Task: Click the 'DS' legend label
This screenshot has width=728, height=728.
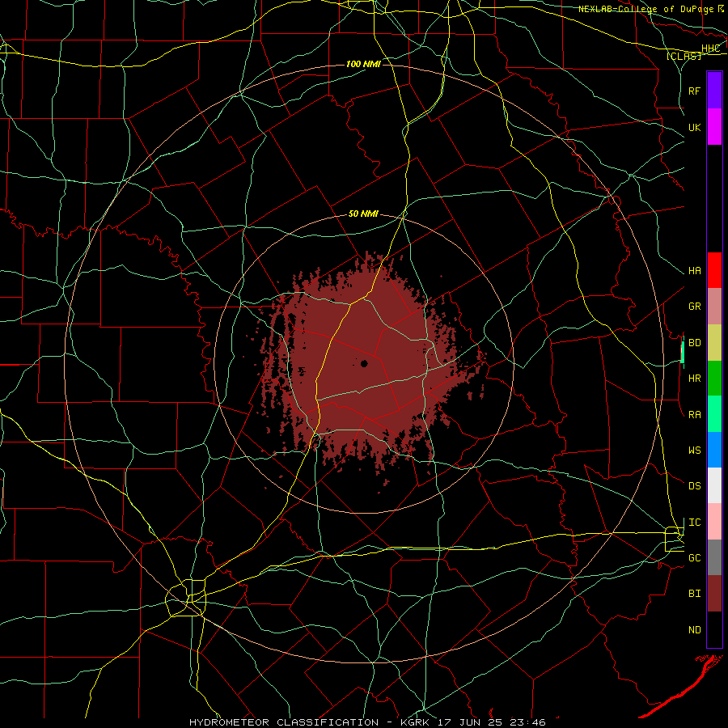Action: click(695, 486)
